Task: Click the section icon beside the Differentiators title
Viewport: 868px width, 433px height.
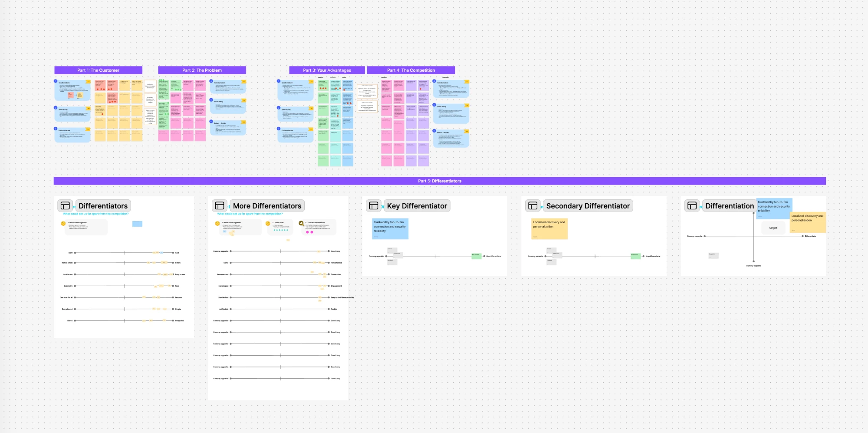Action: (65, 206)
